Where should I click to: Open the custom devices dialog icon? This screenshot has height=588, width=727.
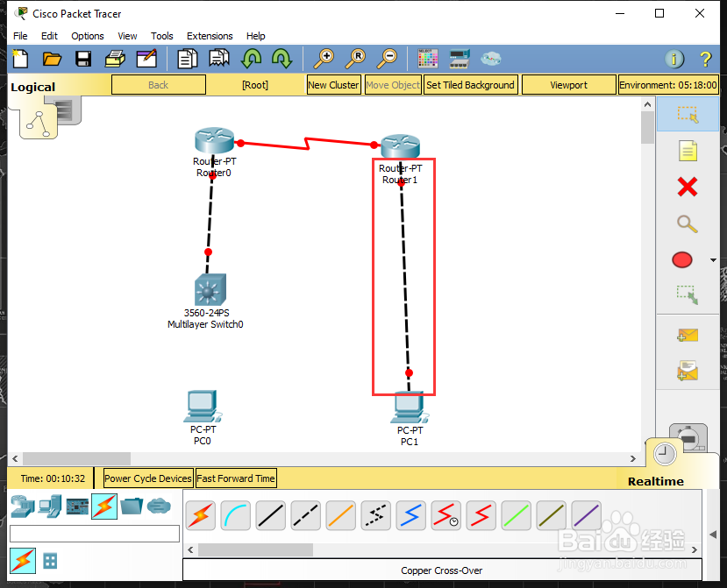460,59
